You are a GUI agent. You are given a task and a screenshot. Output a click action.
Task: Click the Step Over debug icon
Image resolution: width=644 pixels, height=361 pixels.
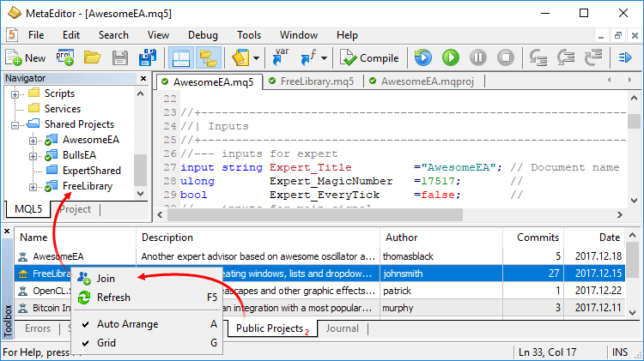tap(566, 57)
